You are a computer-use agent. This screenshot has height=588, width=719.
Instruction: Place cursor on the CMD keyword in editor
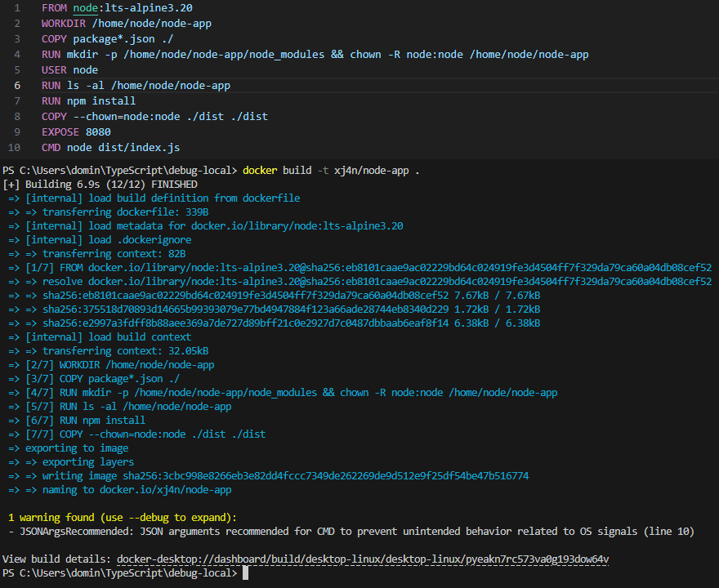(51, 148)
